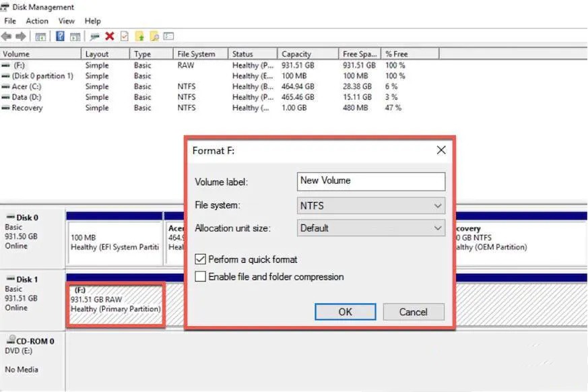Click the red X Delete icon

[110, 36]
